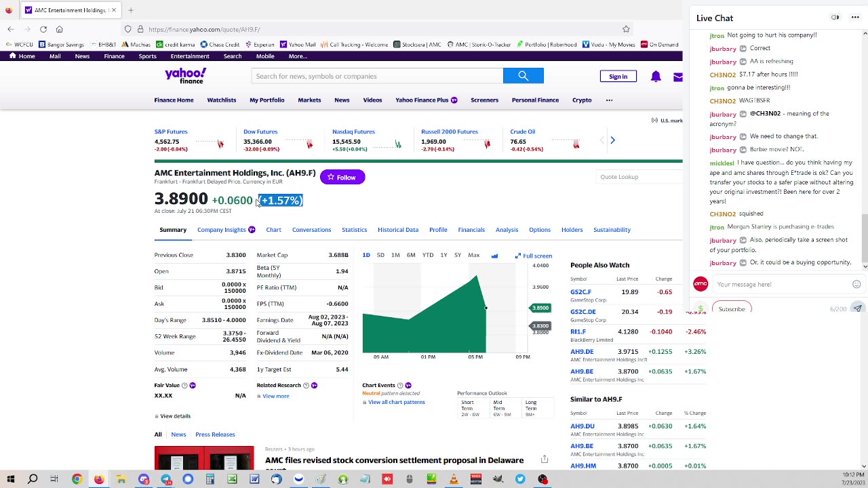Click the browser address bar URL
The image size is (868, 488).
[x=204, y=29]
